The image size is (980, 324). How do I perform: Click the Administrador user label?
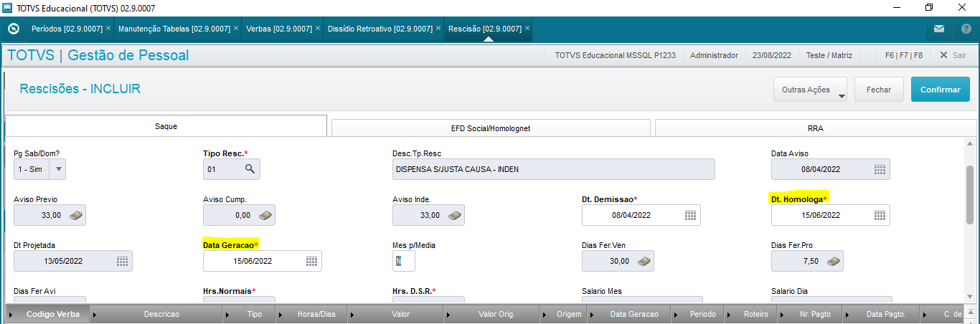714,55
